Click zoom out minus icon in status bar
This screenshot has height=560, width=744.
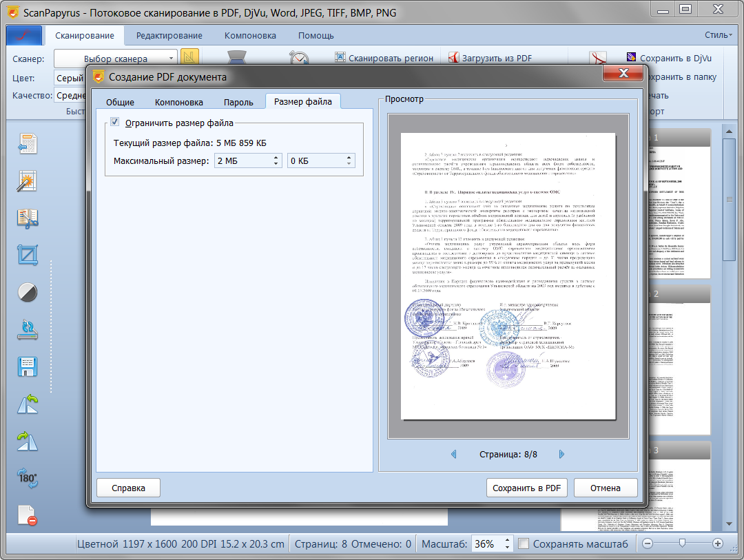tap(648, 544)
